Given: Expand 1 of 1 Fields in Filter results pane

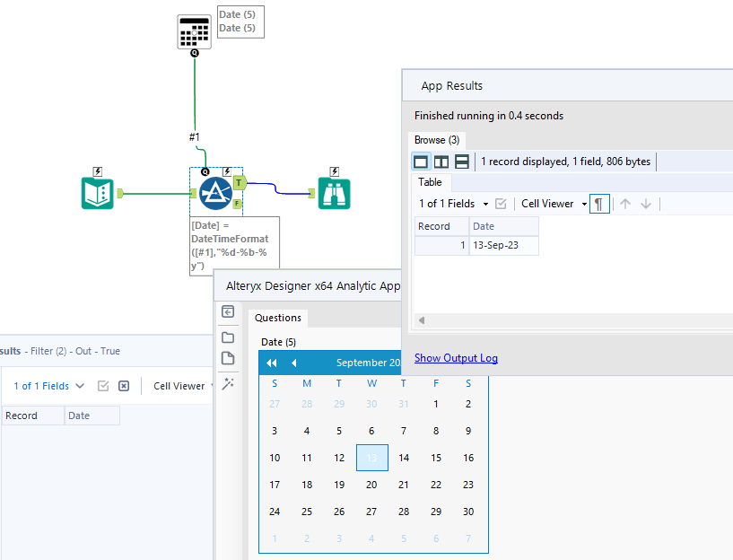Looking at the screenshot, I should point(49,386).
